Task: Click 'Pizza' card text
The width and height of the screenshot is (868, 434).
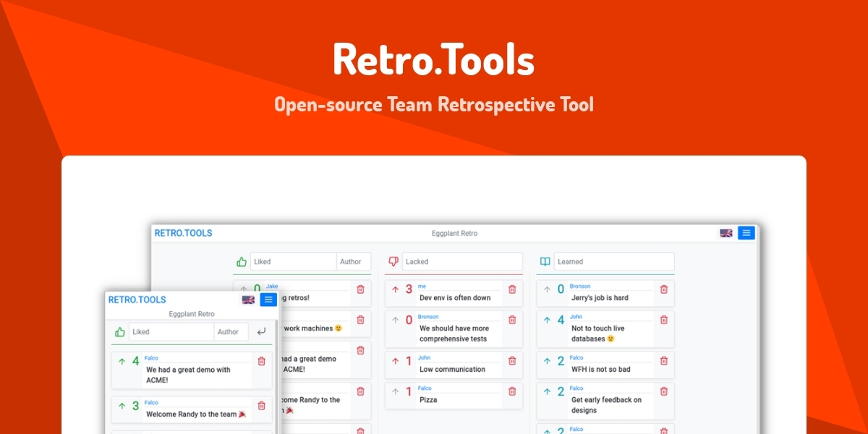Action: 428,400
